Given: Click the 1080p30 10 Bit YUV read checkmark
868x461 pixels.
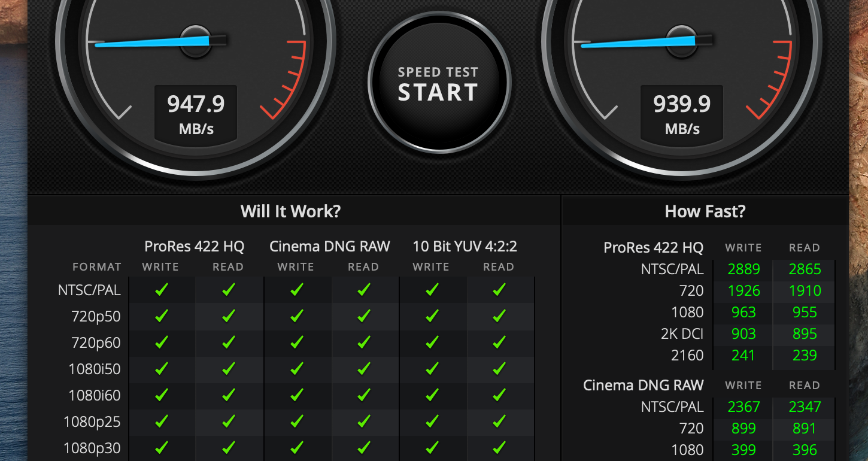Looking at the screenshot, I should coord(499,448).
